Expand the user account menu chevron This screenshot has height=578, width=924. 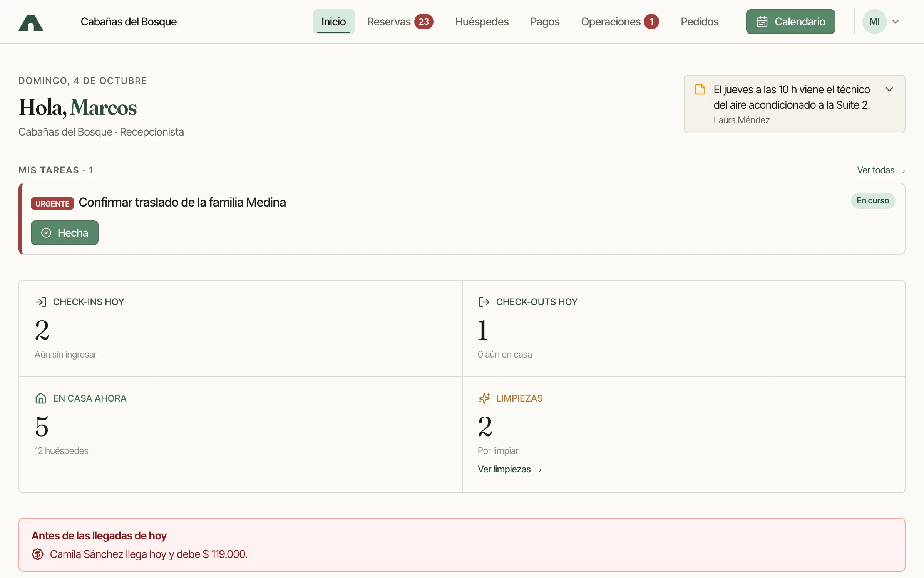[896, 22]
